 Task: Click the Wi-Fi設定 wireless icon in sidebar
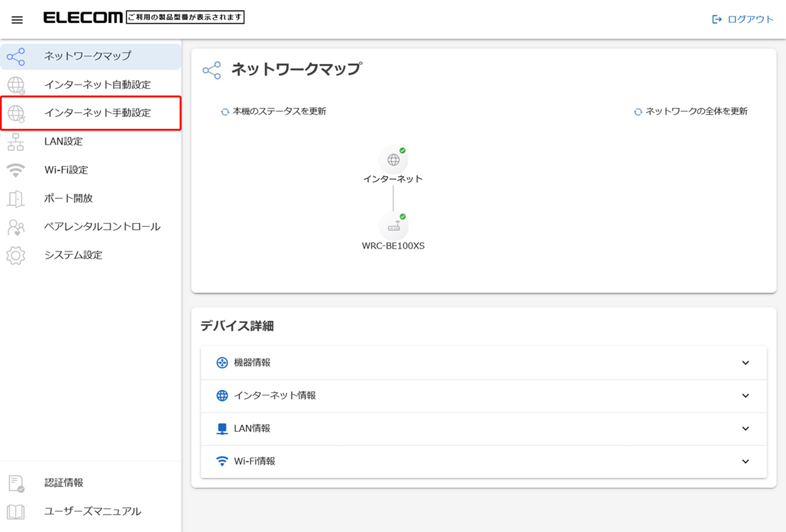(16, 170)
